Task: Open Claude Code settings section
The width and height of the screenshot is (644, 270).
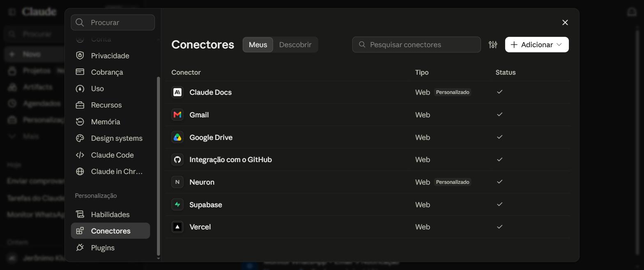Action: pyautogui.click(x=110, y=155)
